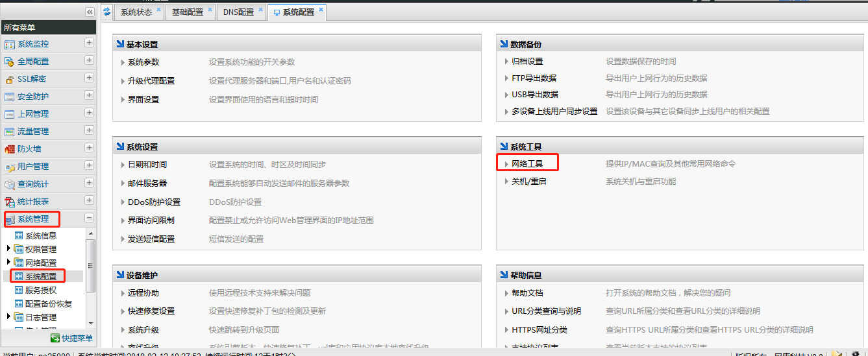The image size is (868, 356).
Task: Open 流量管理 in the left menu
Action: tap(33, 132)
